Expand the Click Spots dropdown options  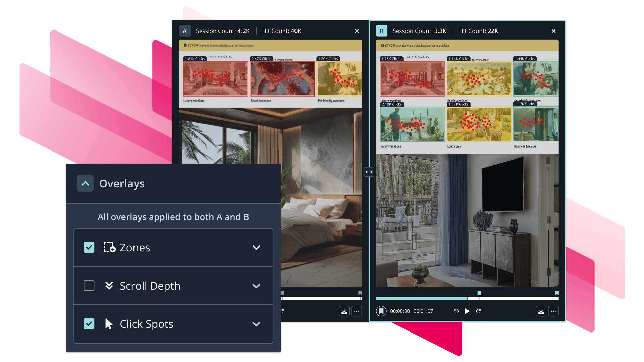(x=256, y=323)
